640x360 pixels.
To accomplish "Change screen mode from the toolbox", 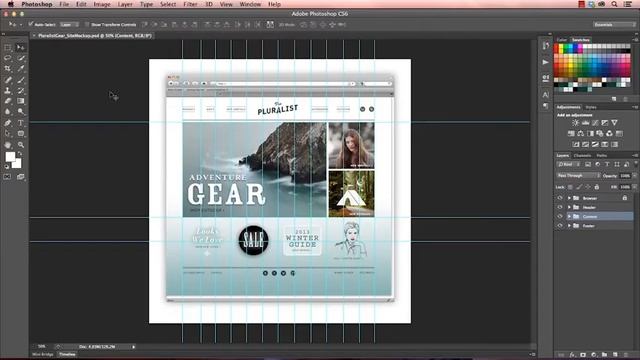I will coord(20,177).
